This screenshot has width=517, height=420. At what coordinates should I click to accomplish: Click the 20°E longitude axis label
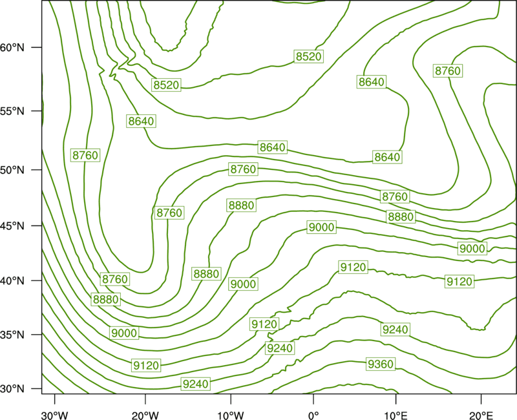[481, 415]
